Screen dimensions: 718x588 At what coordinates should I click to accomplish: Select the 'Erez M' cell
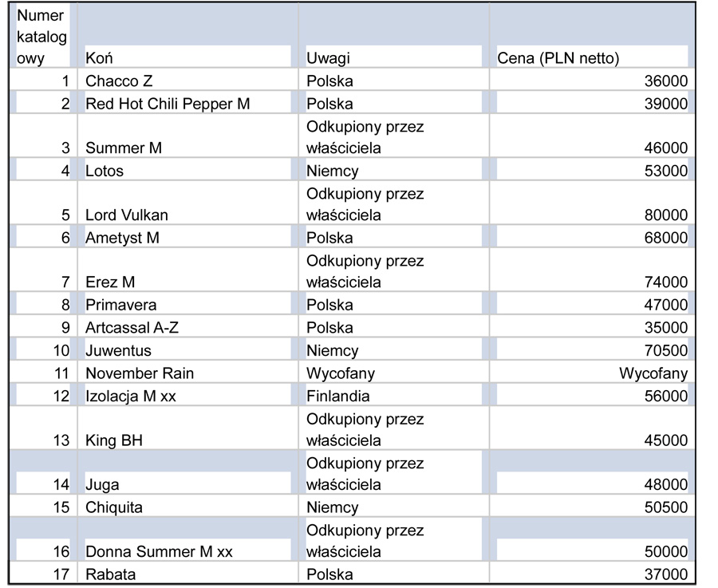(x=112, y=282)
